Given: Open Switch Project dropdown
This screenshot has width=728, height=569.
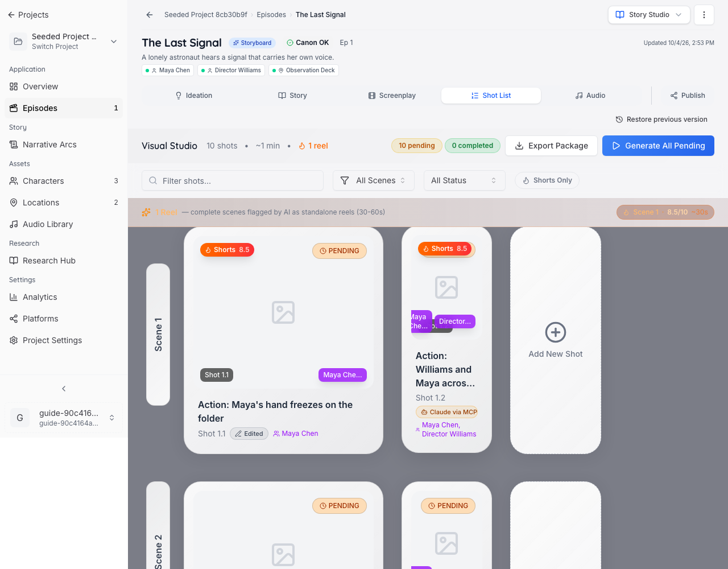Looking at the screenshot, I should coord(64,42).
